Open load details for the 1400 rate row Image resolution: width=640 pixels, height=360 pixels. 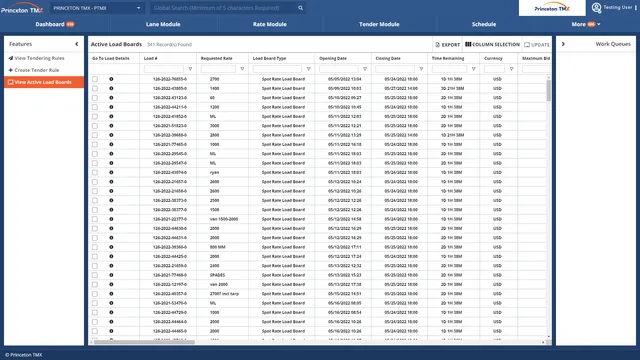pos(111,89)
